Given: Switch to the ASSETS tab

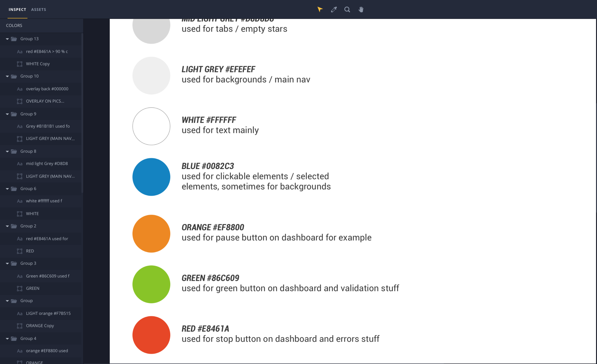Looking at the screenshot, I should [x=38, y=9].
